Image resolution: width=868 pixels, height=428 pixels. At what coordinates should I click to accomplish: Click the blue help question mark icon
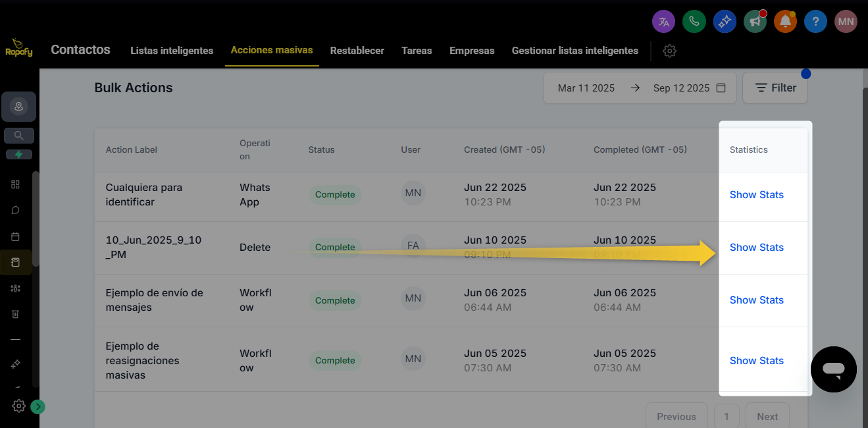click(815, 22)
